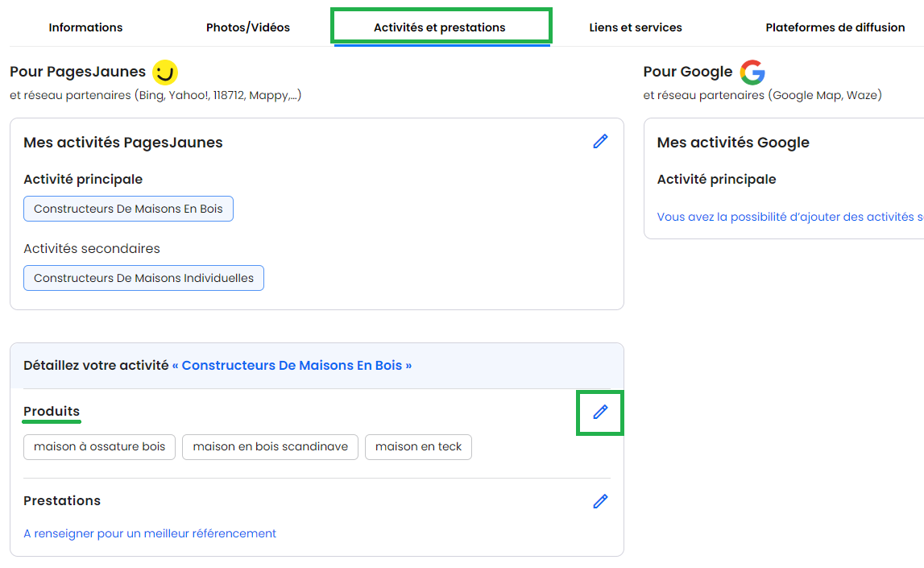This screenshot has height=568, width=924.
Task: Click the Vous avez la possibilité d'ajouter link
Action: [x=790, y=217]
